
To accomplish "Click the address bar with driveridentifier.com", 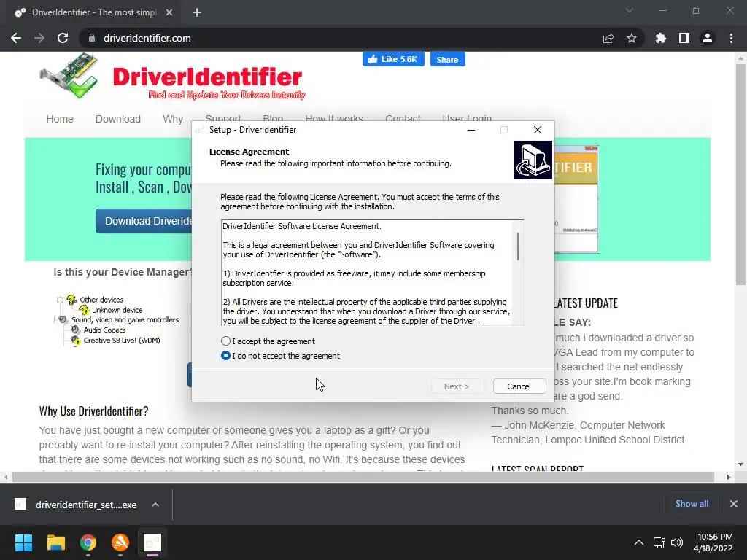I will 333,38.
